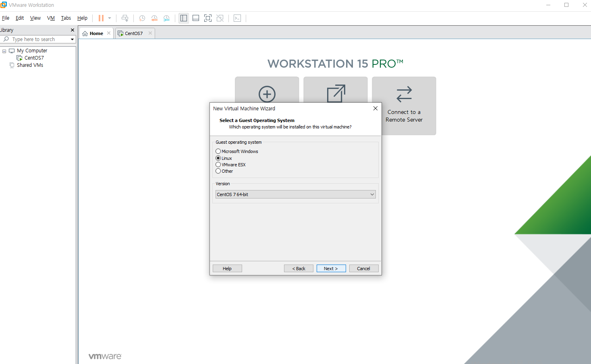Click the VMware Workstation title bar app icon
The image size is (591, 364).
point(4,5)
